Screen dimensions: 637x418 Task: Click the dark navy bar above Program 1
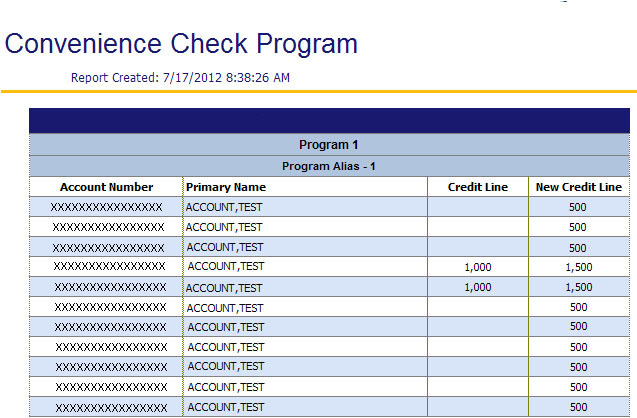329,120
